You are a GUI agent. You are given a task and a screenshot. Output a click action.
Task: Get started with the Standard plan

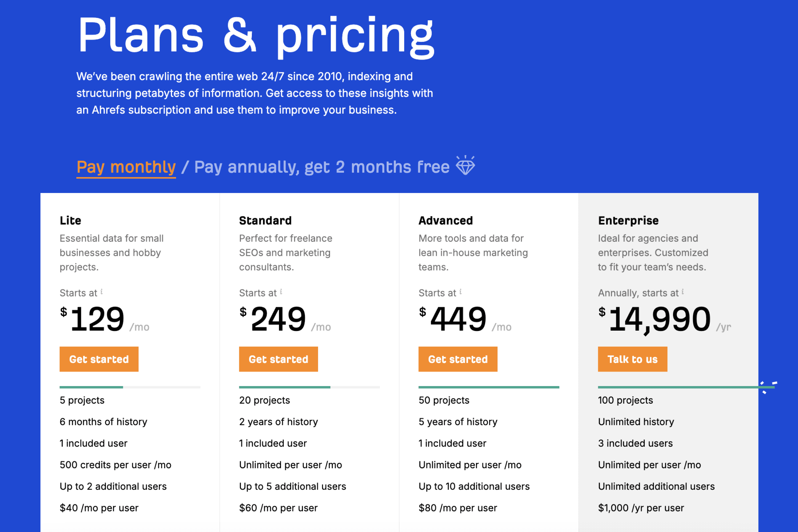(x=278, y=359)
